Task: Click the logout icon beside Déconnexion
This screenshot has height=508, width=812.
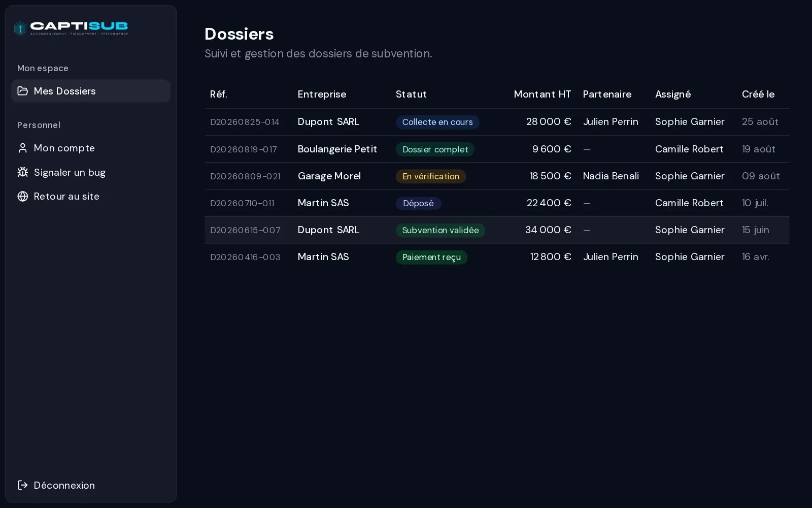Action: coord(22,485)
